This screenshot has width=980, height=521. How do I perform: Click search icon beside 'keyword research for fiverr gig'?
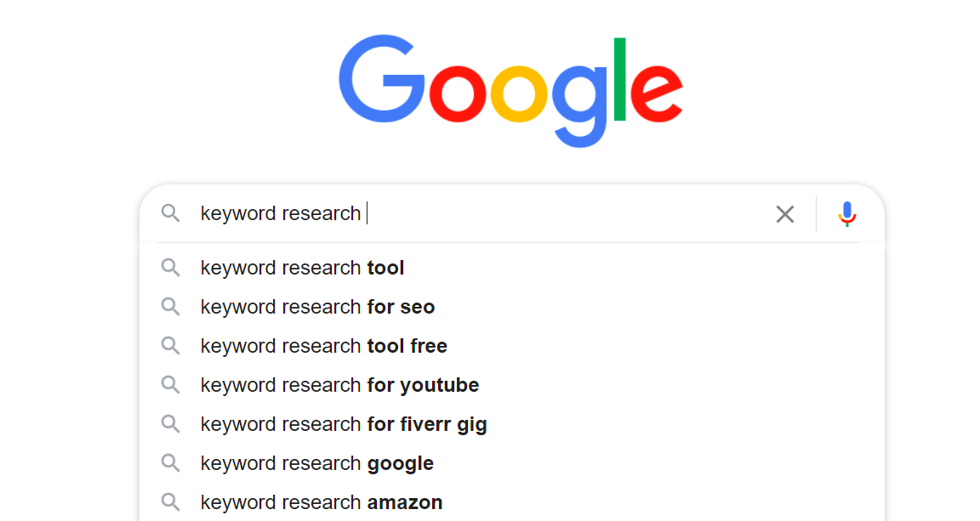point(171,424)
